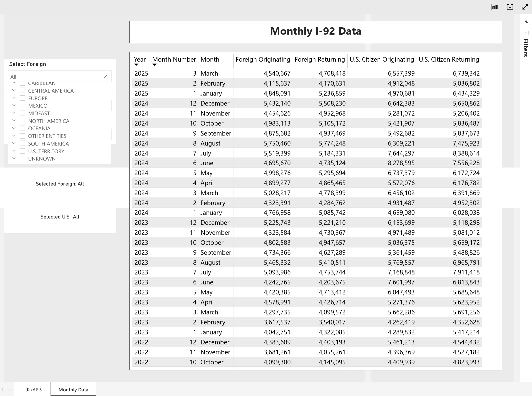Check the MIDEAST checkbox
This screenshot has height=397, width=532.
tap(22, 113)
